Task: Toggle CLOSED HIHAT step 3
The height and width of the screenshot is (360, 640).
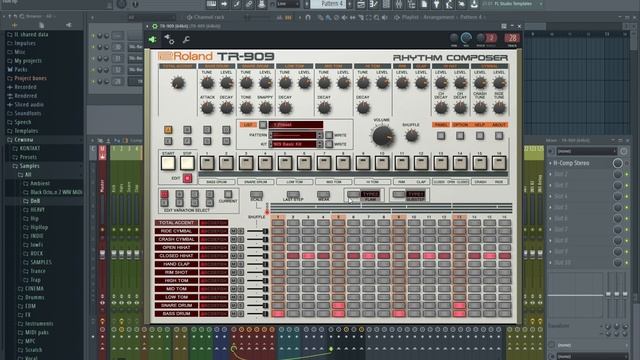Action: pyautogui.click(x=308, y=256)
